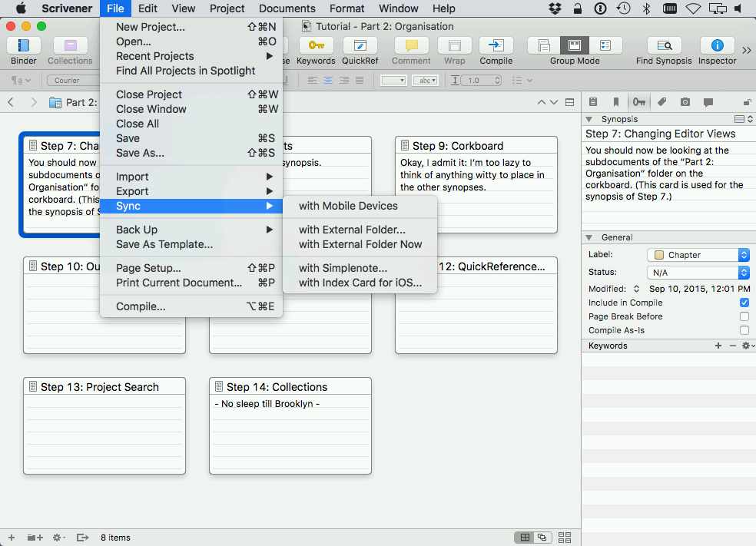Open footer gear action menu

[59, 538]
